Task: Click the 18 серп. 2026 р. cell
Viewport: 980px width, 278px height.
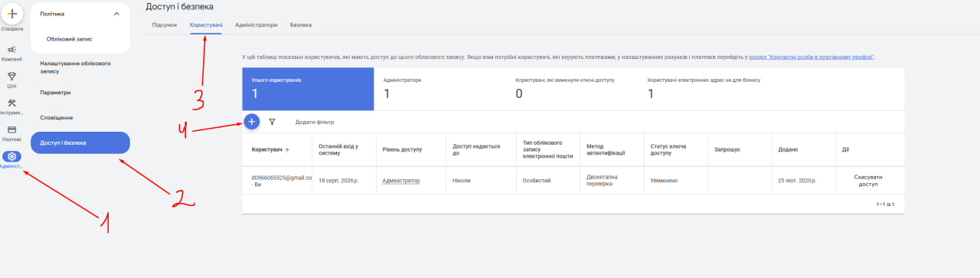Action: pos(338,181)
